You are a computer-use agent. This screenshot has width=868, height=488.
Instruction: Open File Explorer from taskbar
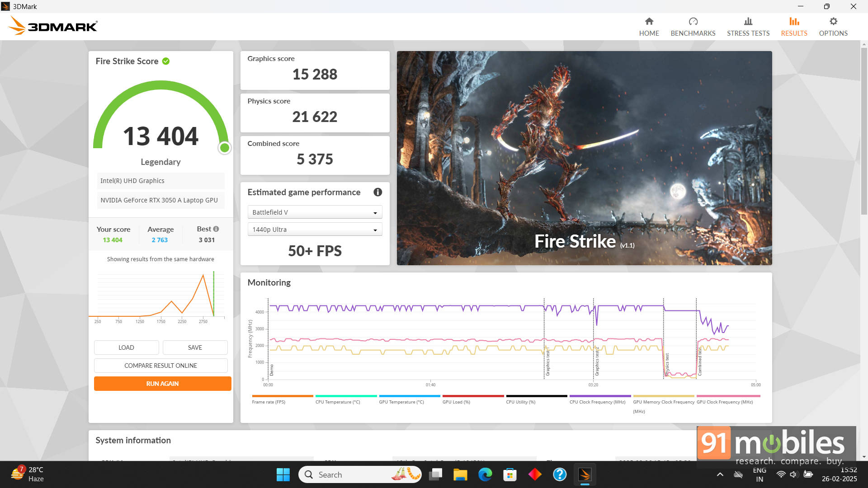(x=460, y=474)
